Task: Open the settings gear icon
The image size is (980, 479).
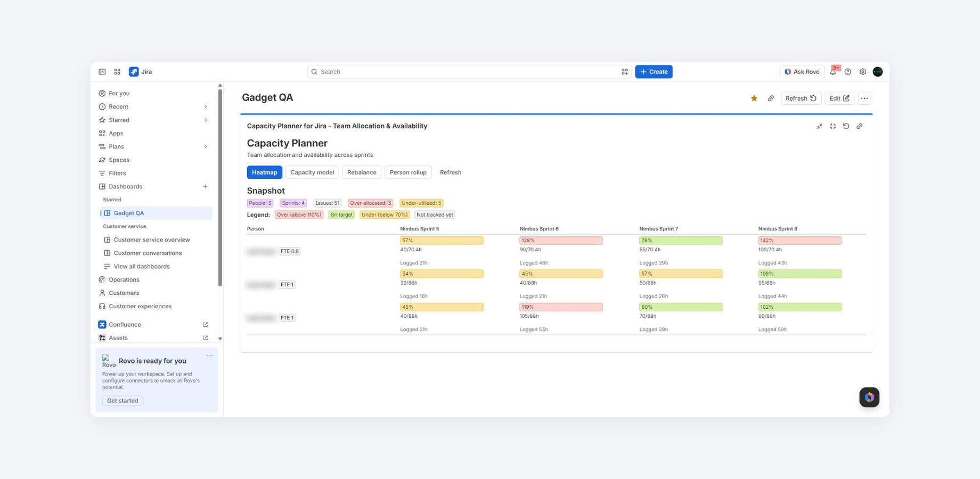Action: coord(863,72)
